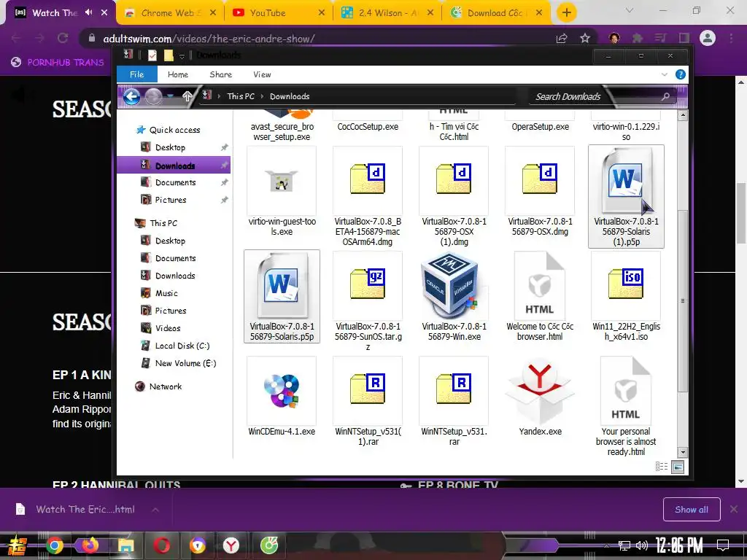Image resolution: width=747 pixels, height=560 pixels.
Task: Open Explorer Help question mark icon
Action: pyautogui.click(x=681, y=74)
